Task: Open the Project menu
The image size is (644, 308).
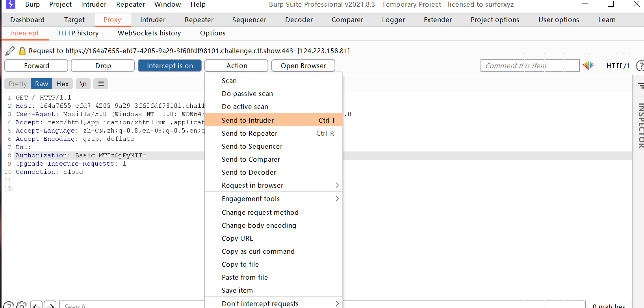Action: (x=60, y=4)
